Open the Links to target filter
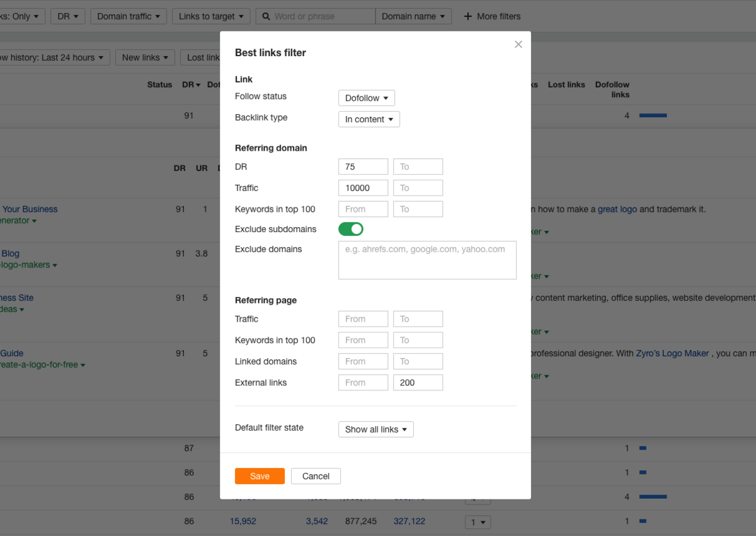This screenshot has height=536, width=756. pyautogui.click(x=211, y=16)
